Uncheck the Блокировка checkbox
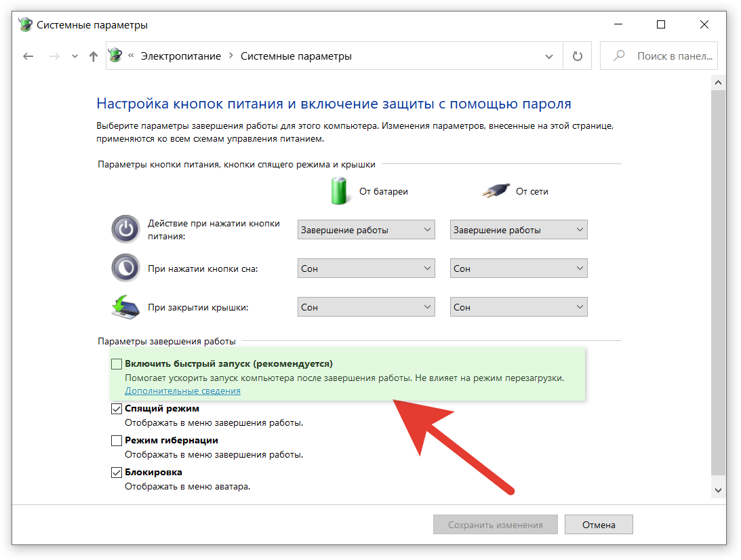This screenshot has width=741, height=560. (117, 473)
